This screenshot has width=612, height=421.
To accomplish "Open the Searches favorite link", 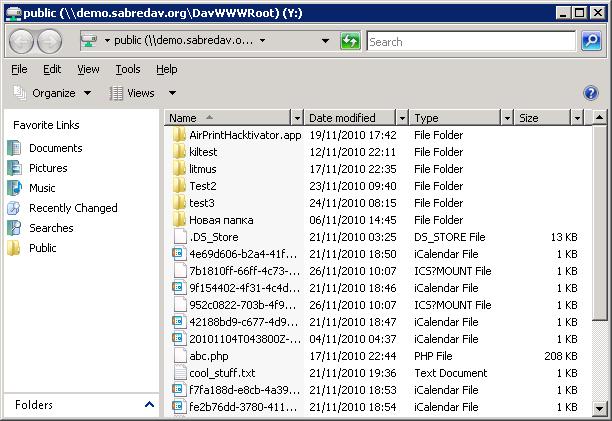I will pyautogui.click(x=51, y=228).
